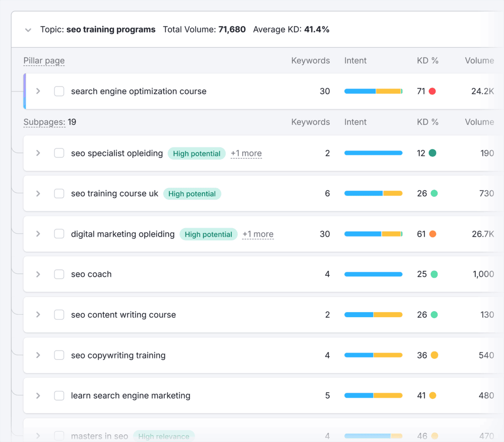The image size is (504, 442).
Task: Expand the learn search engine marketing subpage
Action: (x=38, y=395)
